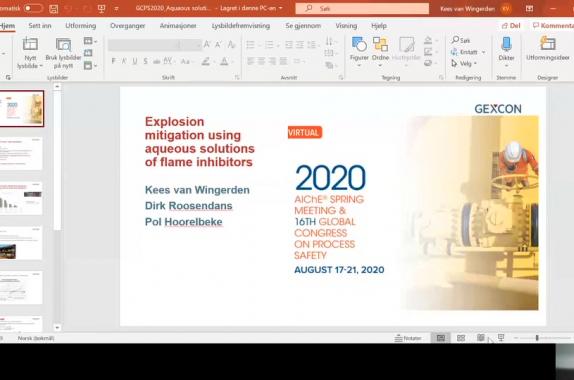Open the Figurer shapes gallery
Viewport: 574px width, 380px height.
coord(359,45)
